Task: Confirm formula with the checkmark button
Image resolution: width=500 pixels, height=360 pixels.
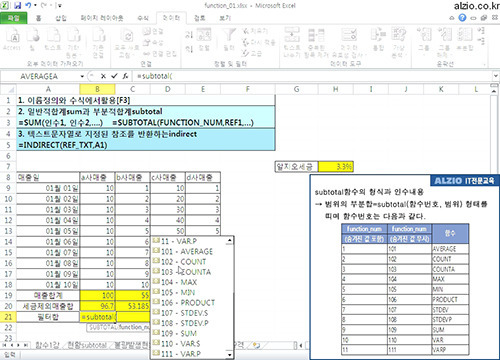Action: coord(114,76)
